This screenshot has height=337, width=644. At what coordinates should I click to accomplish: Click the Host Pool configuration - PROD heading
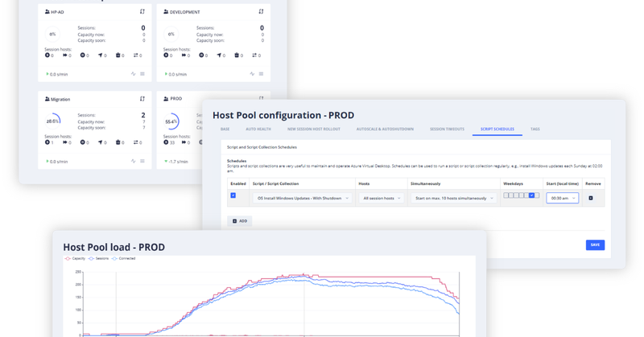tap(283, 115)
